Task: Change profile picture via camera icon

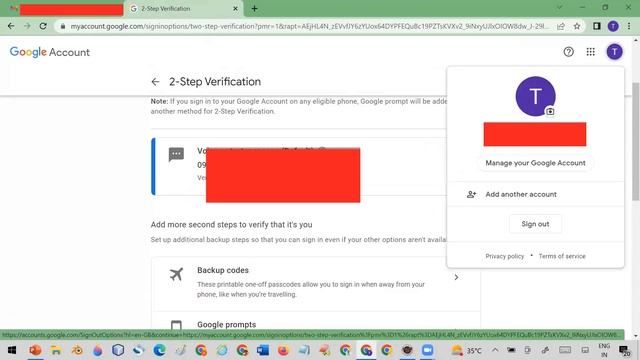Action: pyautogui.click(x=550, y=111)
